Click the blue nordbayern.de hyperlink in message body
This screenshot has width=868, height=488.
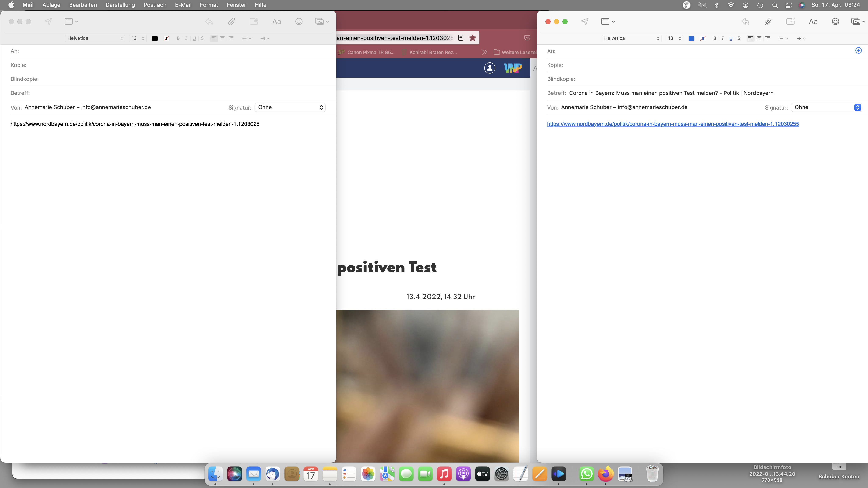click(673, 124)
